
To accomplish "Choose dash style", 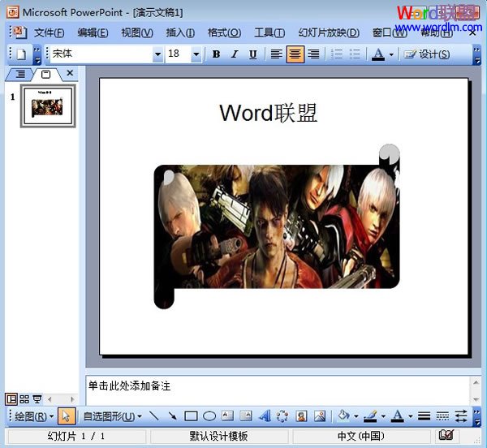I will tap(442, 416).
